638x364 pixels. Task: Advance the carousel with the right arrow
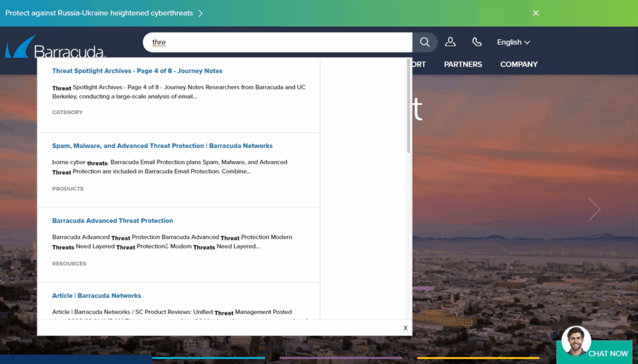point(594,209)
